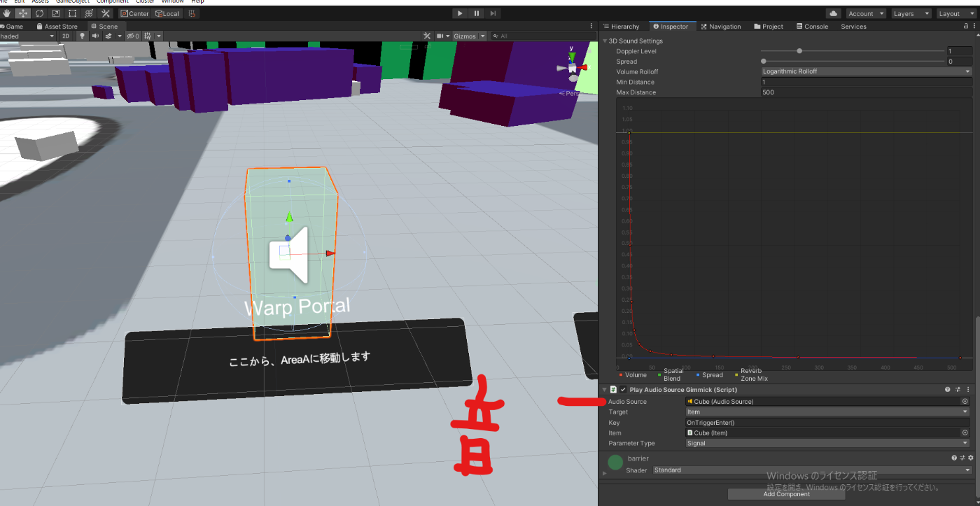The height and width of the screenshot is (506, 980).
Task: Select the Rotate tool
Action: coord(39,13)
